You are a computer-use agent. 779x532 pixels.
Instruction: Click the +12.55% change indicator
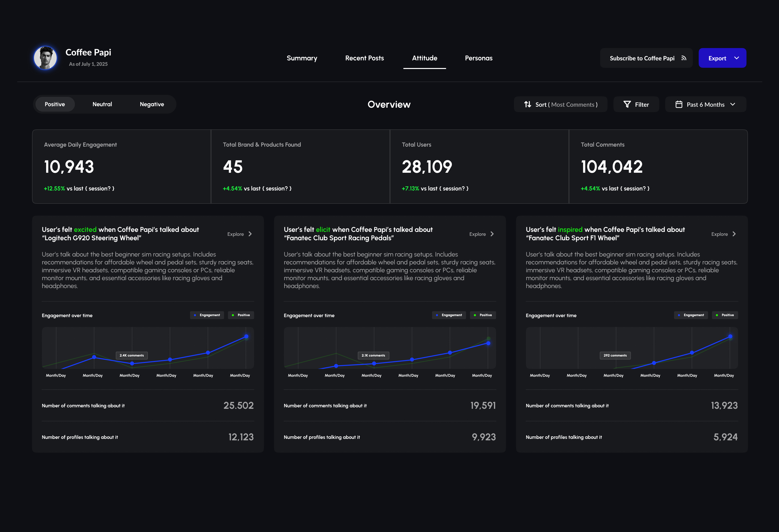tap(54, 189)
